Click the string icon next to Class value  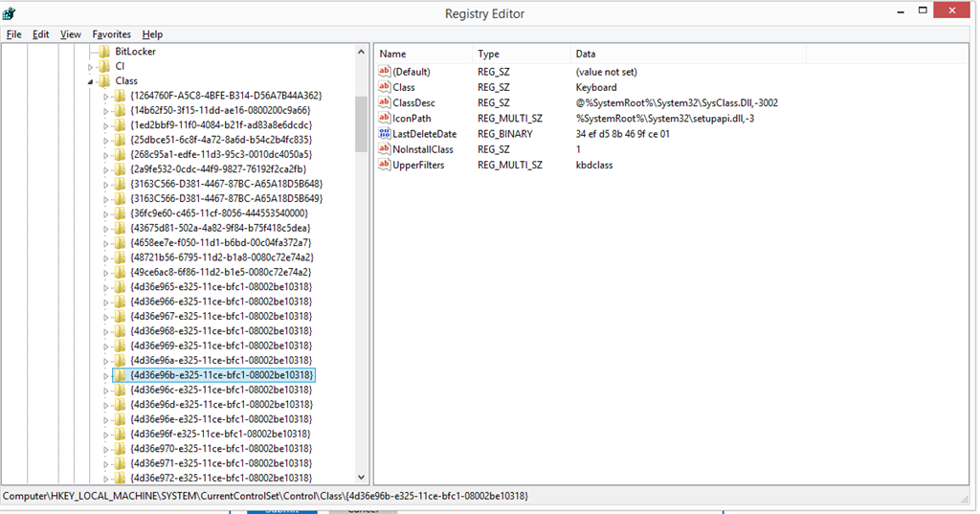click(385, 87)
